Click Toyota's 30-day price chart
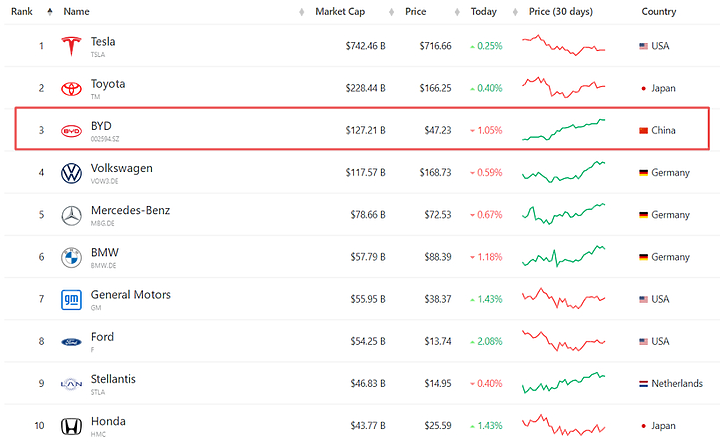720x444 pixels. [563, 87]
